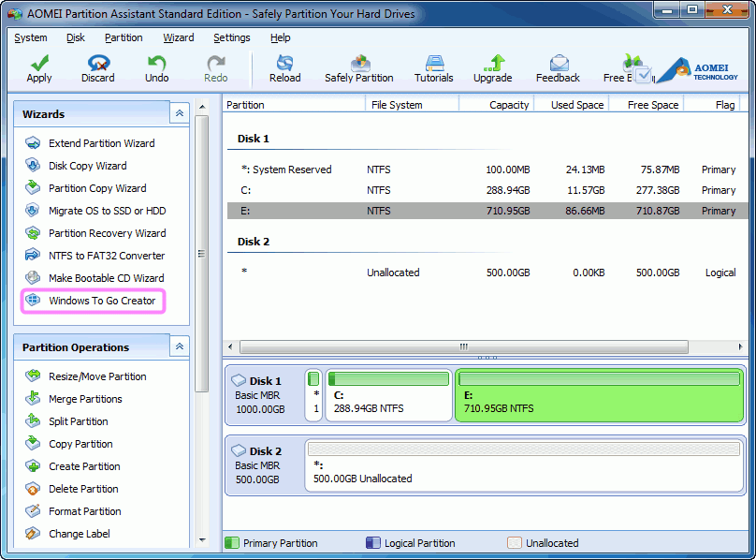Click the File System column header
The height and width of the screenshot is (560, 756).
[x=413, y=105]
